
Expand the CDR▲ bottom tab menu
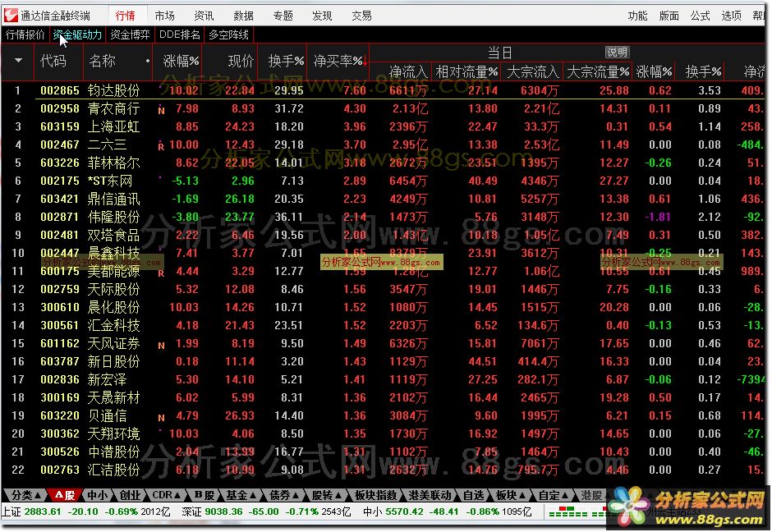point(167,495)
